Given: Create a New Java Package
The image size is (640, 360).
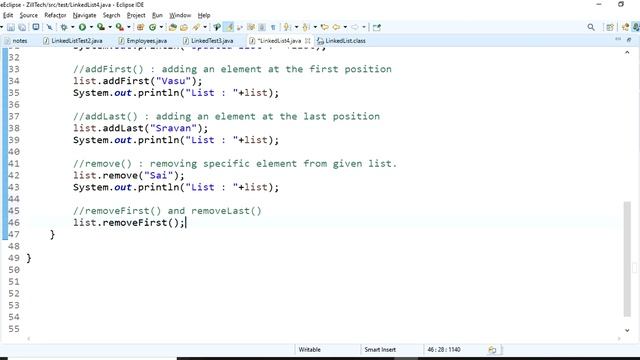Looking at the screenshot, I should coord(140,27).
